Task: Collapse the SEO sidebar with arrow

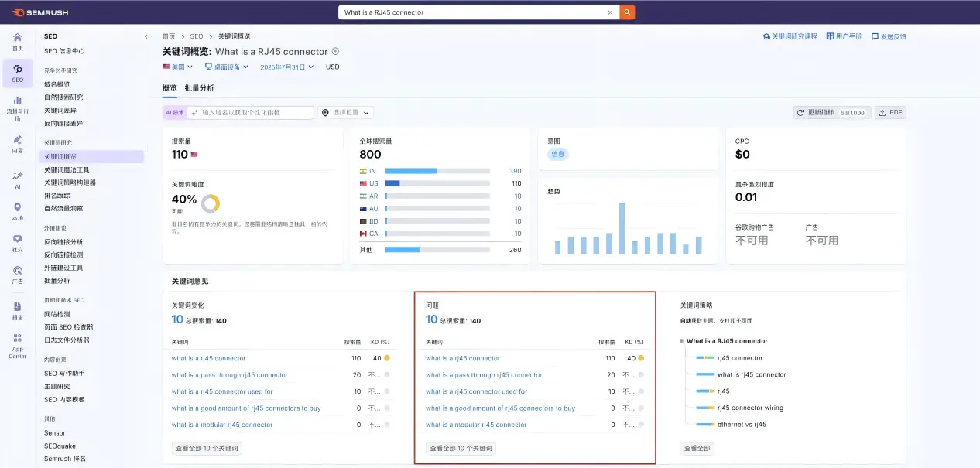Action: point(146,36)
